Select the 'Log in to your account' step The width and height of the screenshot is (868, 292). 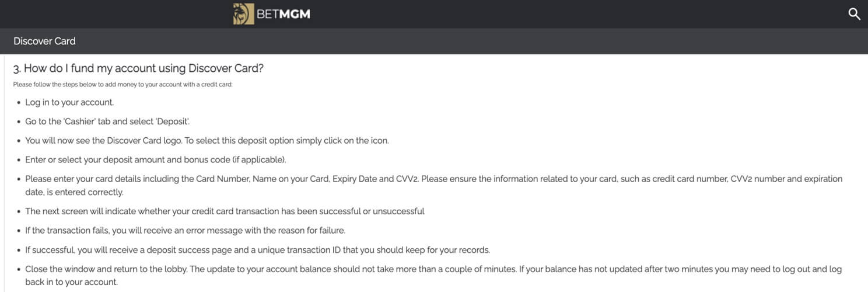[x=69, y=102]
